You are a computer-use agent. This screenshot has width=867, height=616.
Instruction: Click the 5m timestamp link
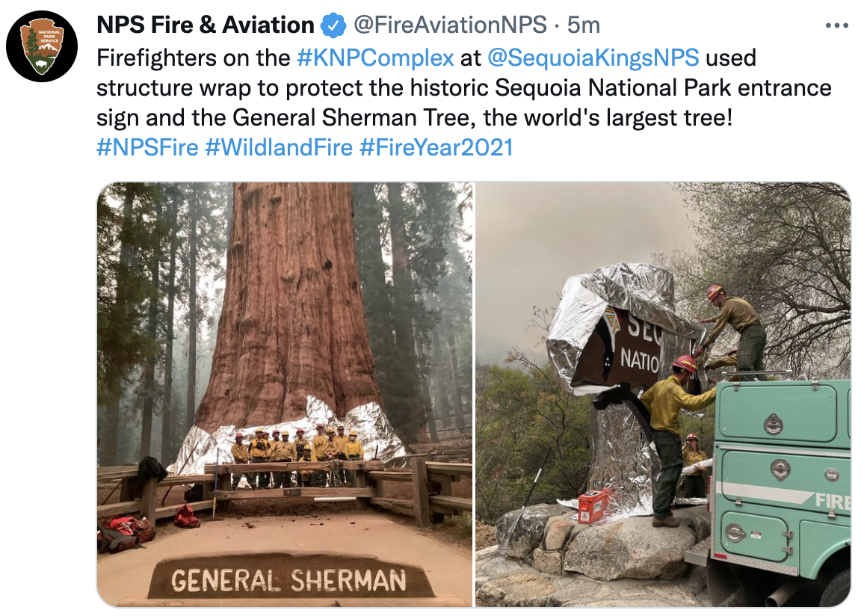click(583, 25)
